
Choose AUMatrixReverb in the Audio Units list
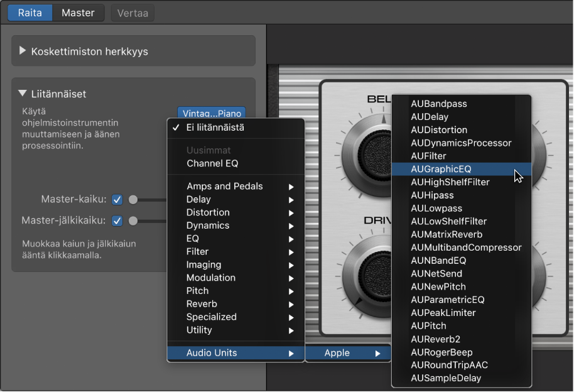447,234
